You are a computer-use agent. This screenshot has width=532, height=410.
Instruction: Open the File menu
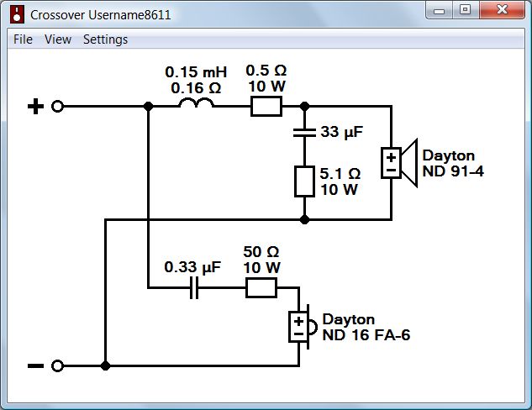click(23, 39)
